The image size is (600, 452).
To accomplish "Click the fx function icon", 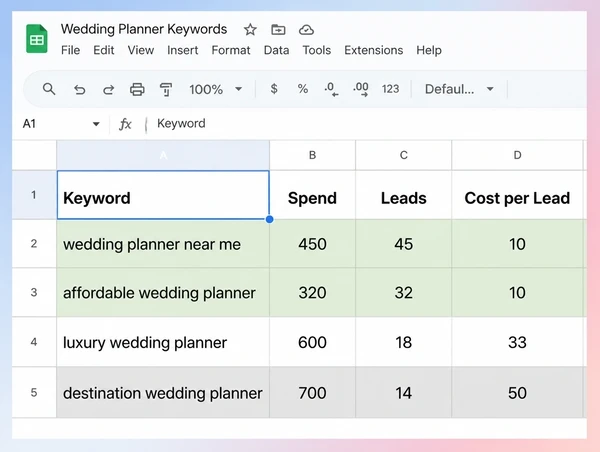I will pyautogui.click(x=125, y=124).
